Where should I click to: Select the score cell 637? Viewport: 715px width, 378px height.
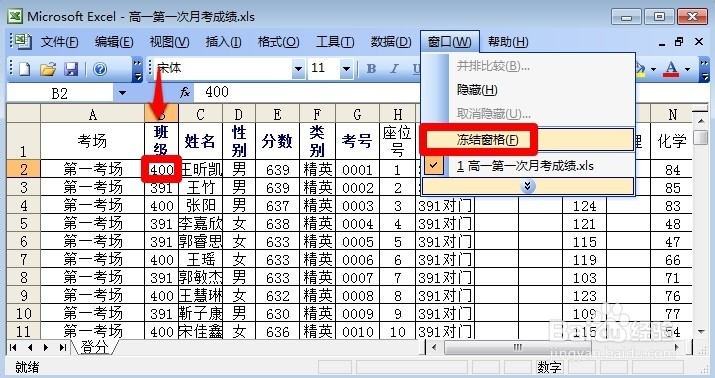[x=277, y=206]
